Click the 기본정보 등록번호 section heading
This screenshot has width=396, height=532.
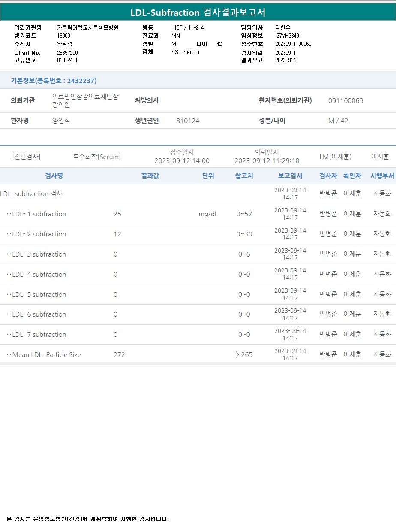pyautogui.click(x=54, y=81)
